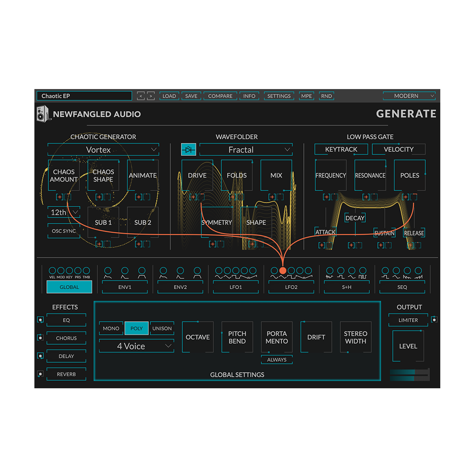Click the FREQUENCY low pass gate control
The height and width of the screenshot is (476, 476).
tap(331, 175)
